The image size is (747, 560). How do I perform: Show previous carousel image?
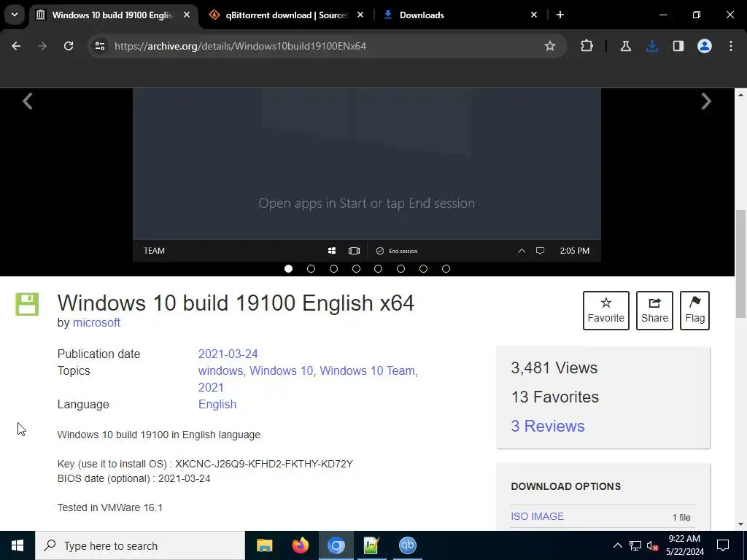pos(28,101)
